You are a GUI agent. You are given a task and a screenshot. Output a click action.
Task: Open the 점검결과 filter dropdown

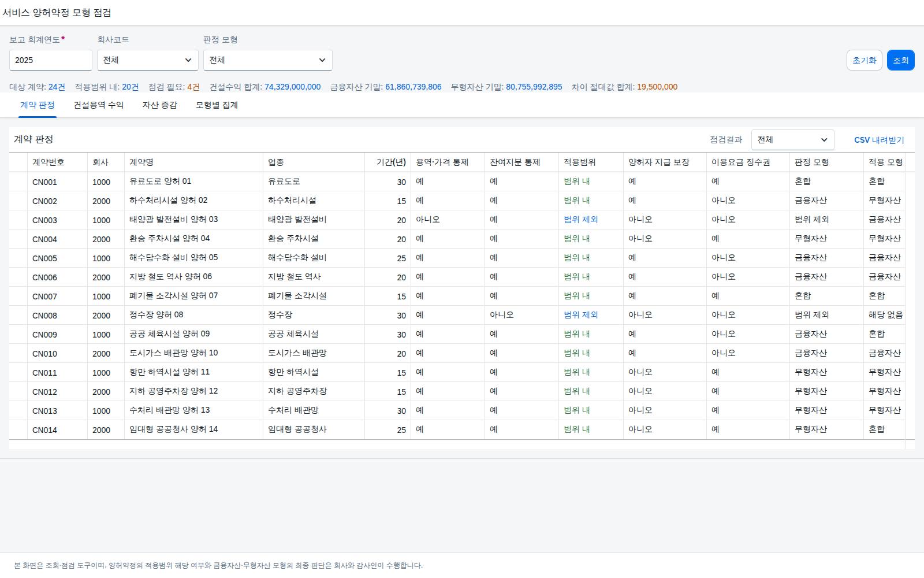(x=792, y=140)
